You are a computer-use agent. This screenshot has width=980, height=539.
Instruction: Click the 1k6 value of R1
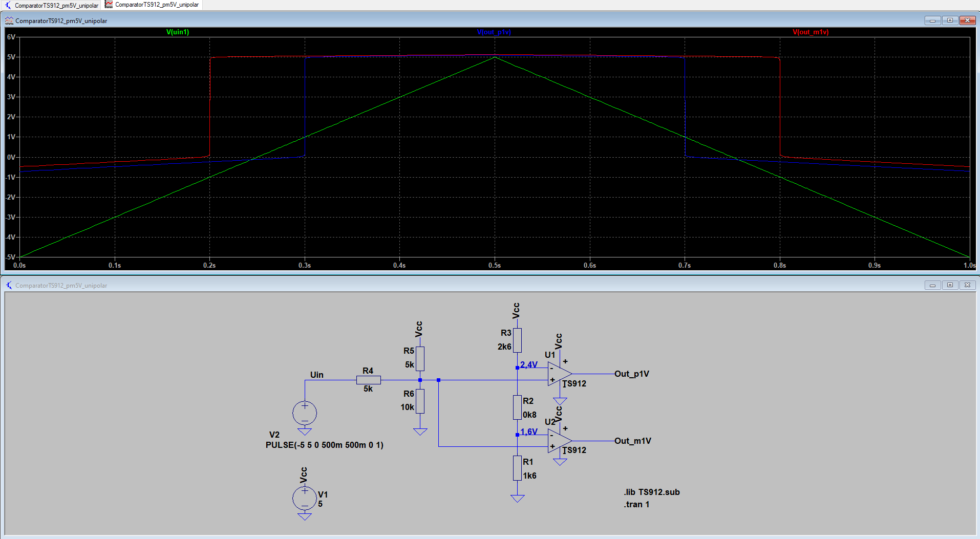click(530, 476)
